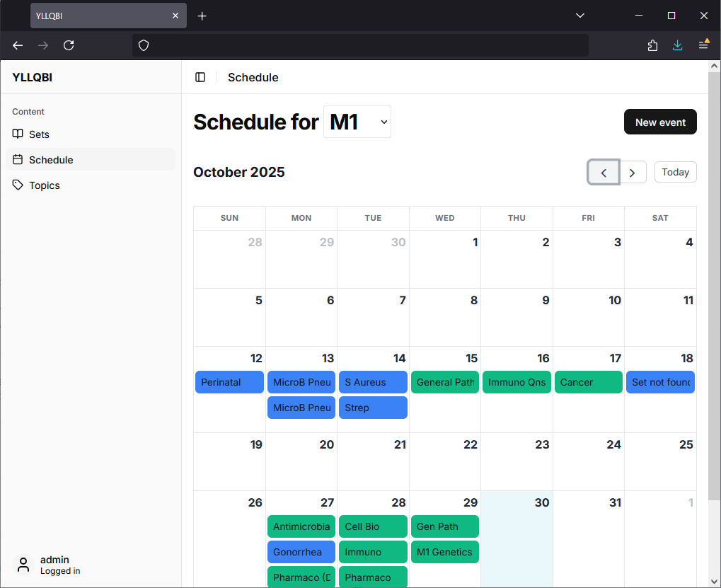The height and width of the screenshot is (588, 721).
Task: Select Topics in the sidebar
Action: coord(44,185)
